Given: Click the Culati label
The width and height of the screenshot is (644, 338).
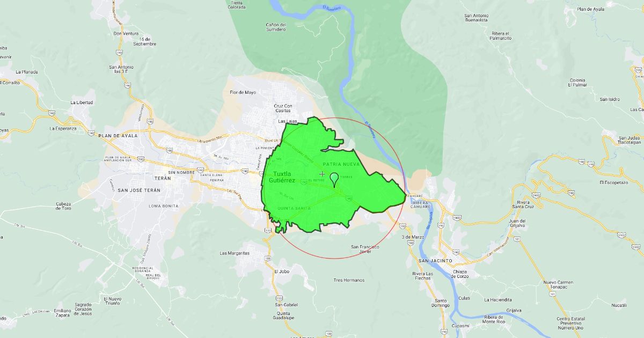Looking at the screenshot, I should (464, 298).
